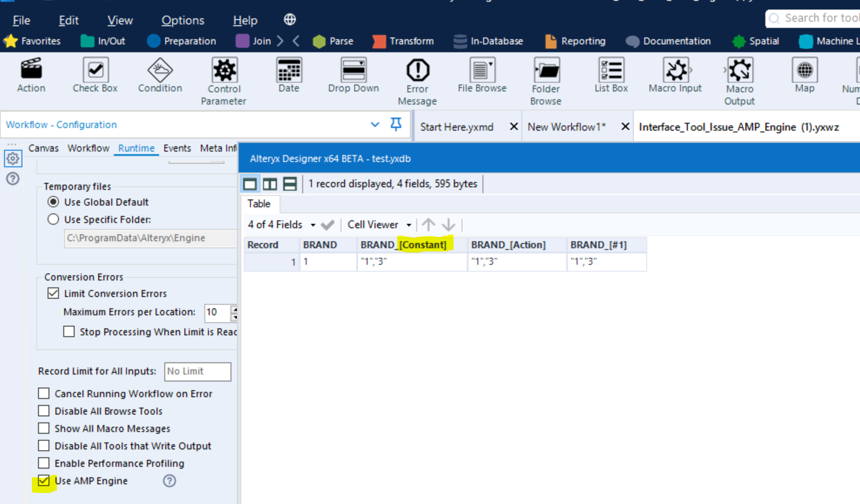Image resolution: width=860 pixels, height=504 pixels.
Task: Select the Drop Down tool
Action: (x=353, y=75)
